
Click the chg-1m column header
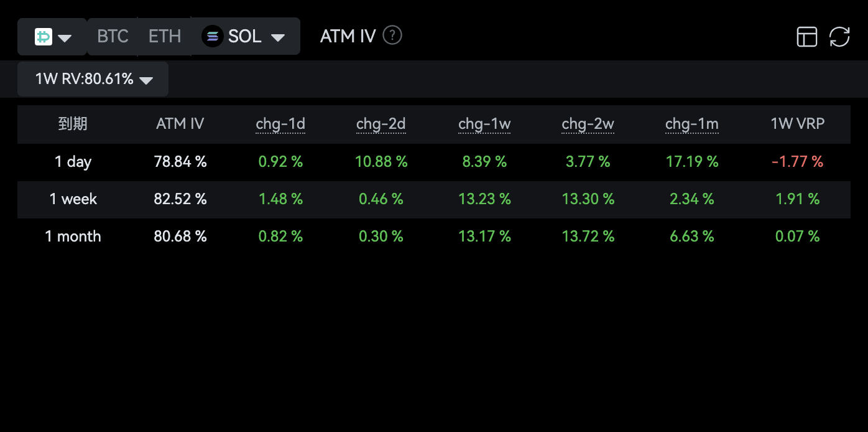(692, 124)
